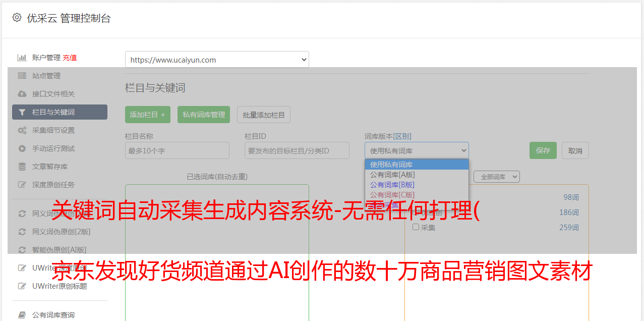Choose 公有词库[C版] option

(417, 195)
